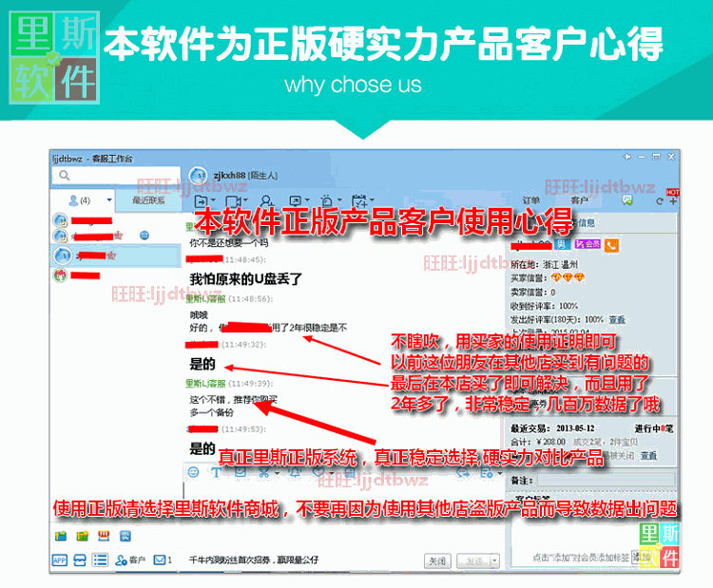Image resolution: width=713 pixels, height=588 pixels.
Task: Click the calendar schedule icon
Action: pos(358,200)
